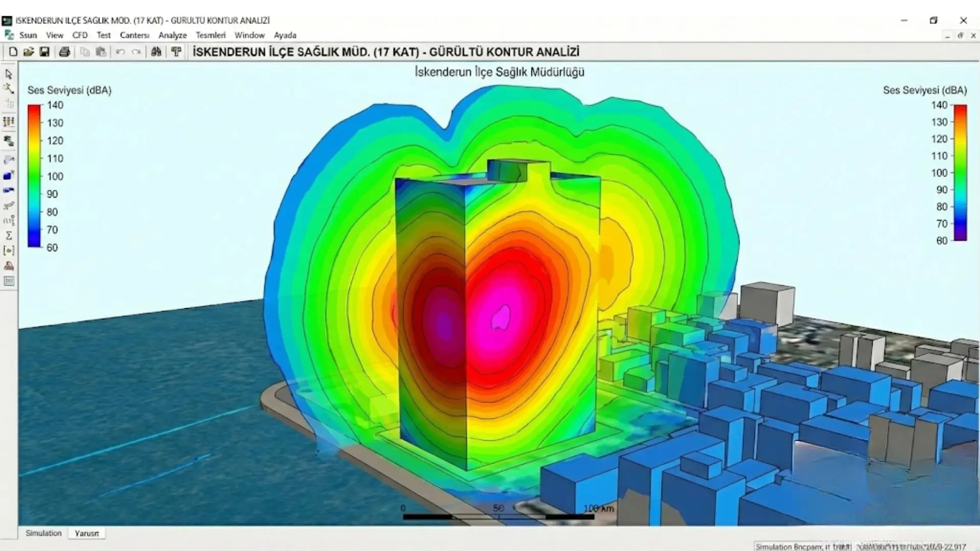Click the left Ses Seviyesi color scale bar
This screenshot has height=551, width=980.
[x=34, y=176]
